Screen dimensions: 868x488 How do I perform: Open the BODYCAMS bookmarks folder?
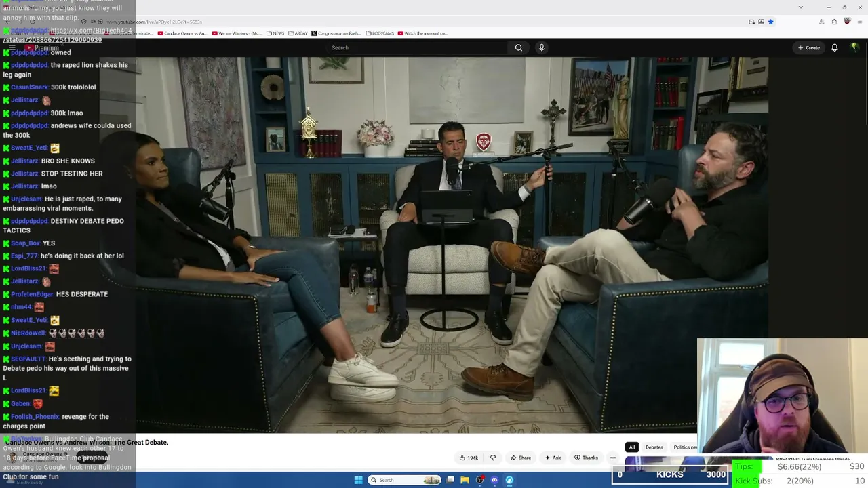[380, 33]
